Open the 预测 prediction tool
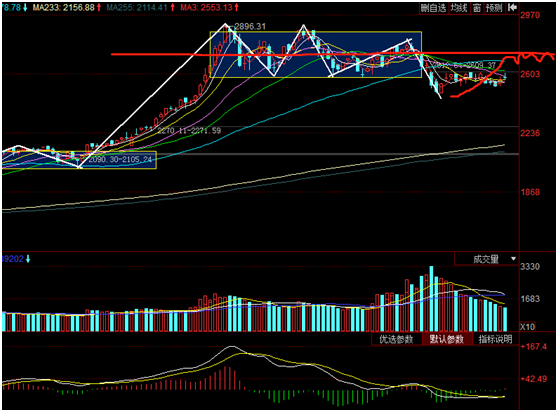The image size is (558, 412). pos(494,8)
